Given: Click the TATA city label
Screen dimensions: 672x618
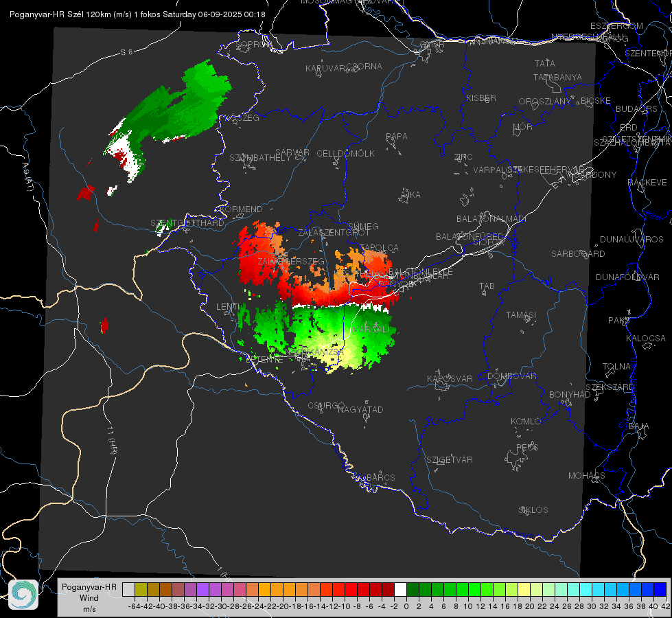Looking at the screenshot, I should (545, 63).
